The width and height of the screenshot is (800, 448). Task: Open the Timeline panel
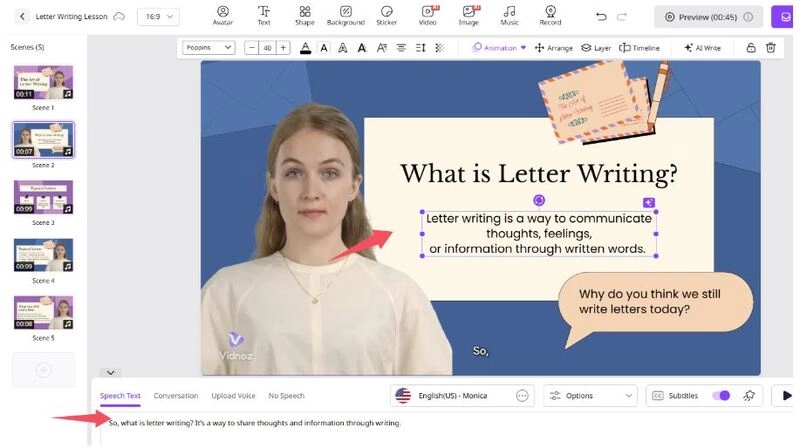pyautogui.click(x=639, y=47)
